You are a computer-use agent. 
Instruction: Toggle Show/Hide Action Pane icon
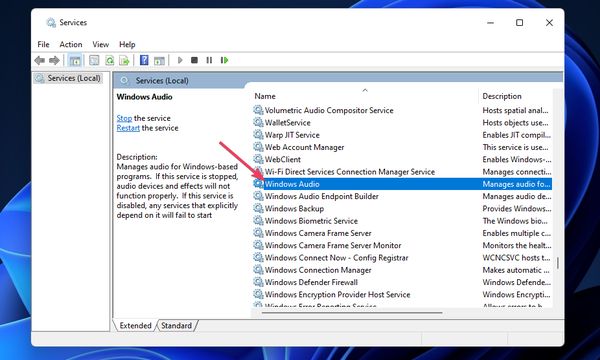tap(159, 60)
